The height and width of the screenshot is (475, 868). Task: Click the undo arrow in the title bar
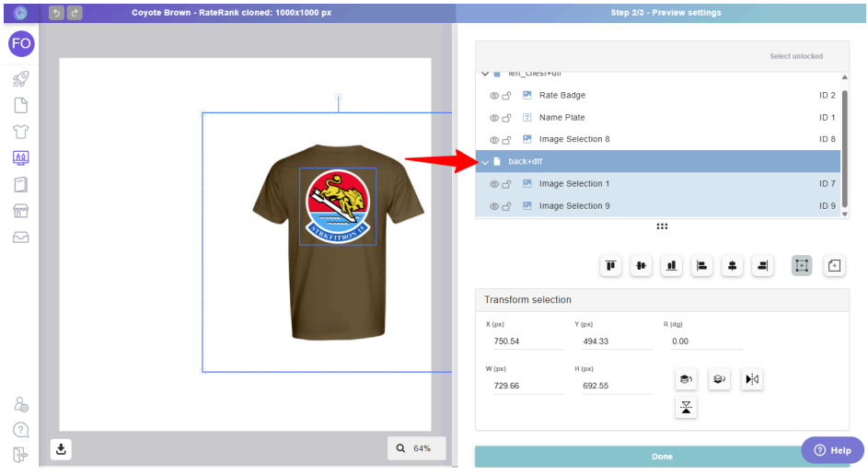point(56,13)
